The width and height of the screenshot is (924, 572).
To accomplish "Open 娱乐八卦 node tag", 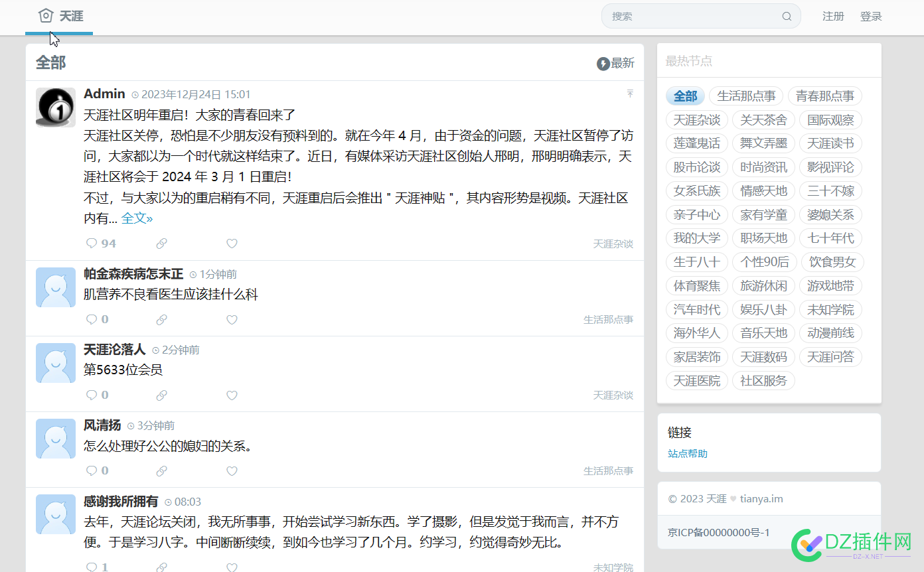I will [x=763, y=310].
